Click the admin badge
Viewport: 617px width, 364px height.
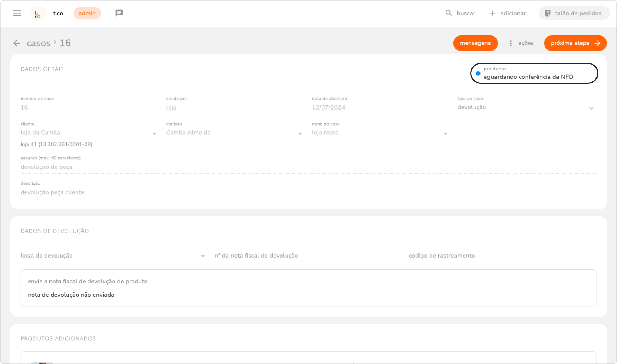tap(87, 13)
